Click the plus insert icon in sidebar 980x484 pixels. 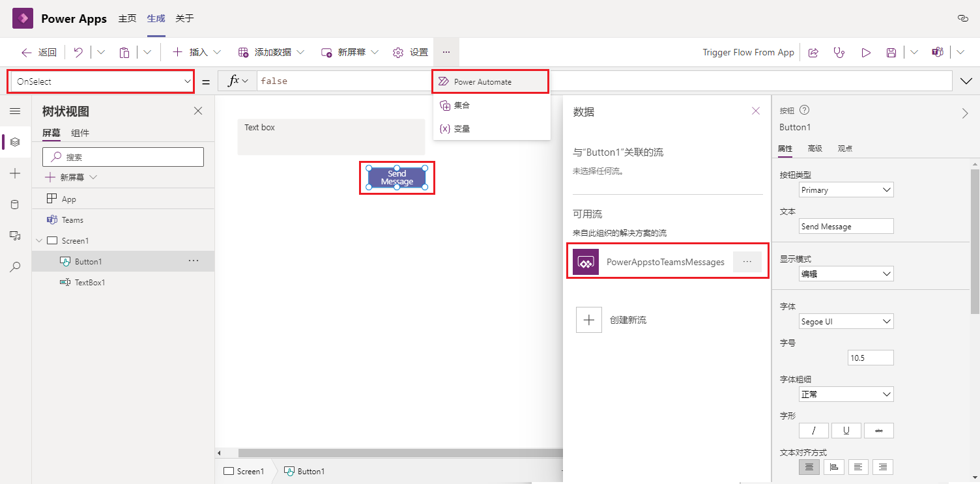tap(15, 173)
